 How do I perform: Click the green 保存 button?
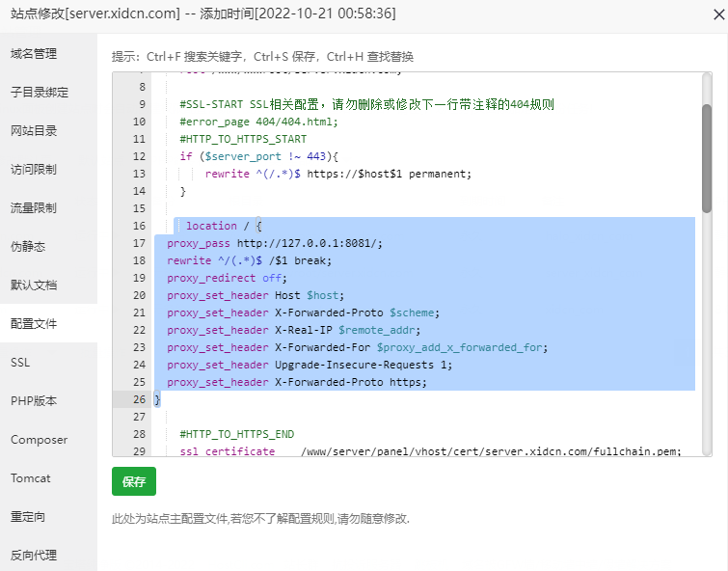134,481
